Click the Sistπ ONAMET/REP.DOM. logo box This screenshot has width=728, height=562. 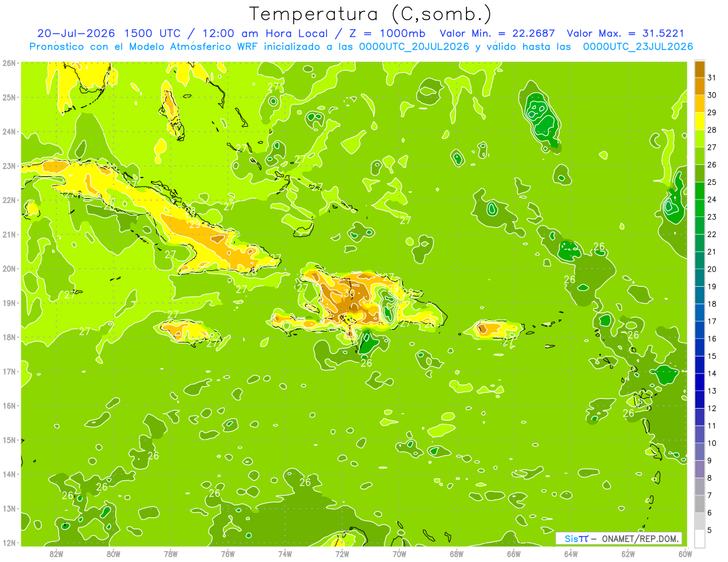point(619,538)
